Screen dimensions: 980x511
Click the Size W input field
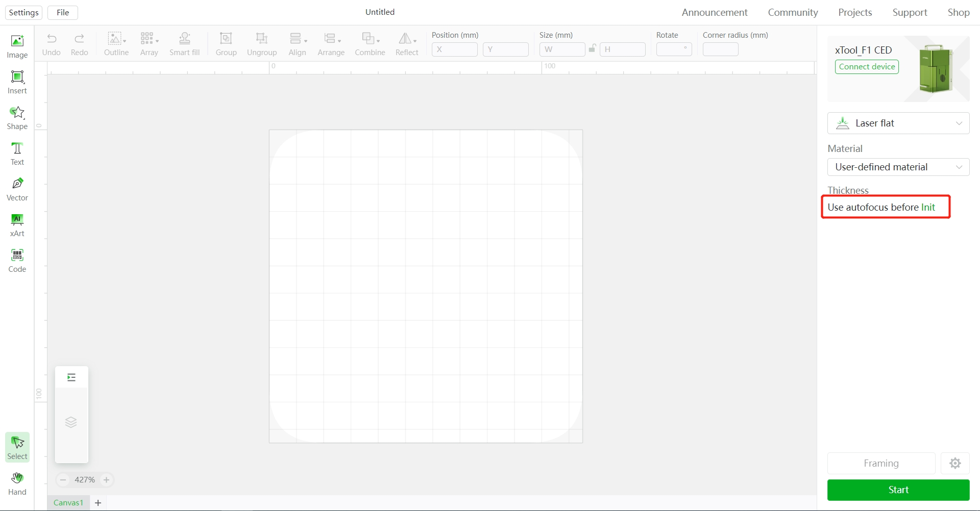click(562, 49)
